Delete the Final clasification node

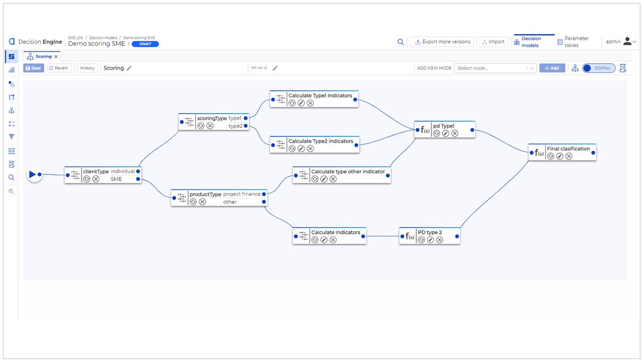(569, 156)
